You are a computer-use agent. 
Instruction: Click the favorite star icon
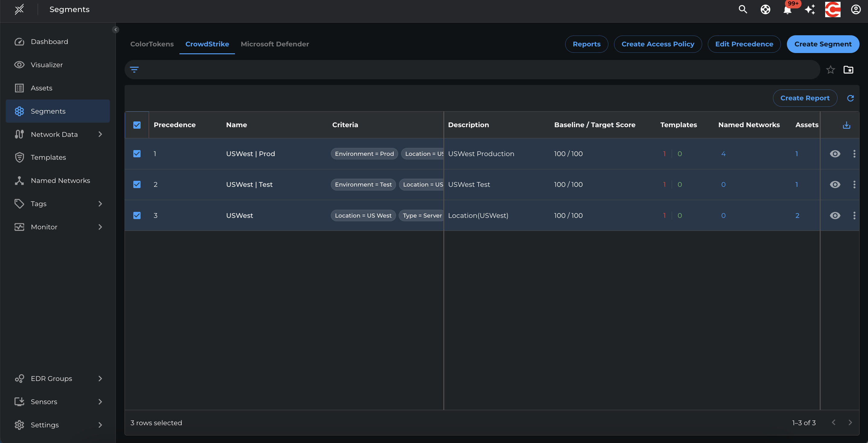point(830,70)
